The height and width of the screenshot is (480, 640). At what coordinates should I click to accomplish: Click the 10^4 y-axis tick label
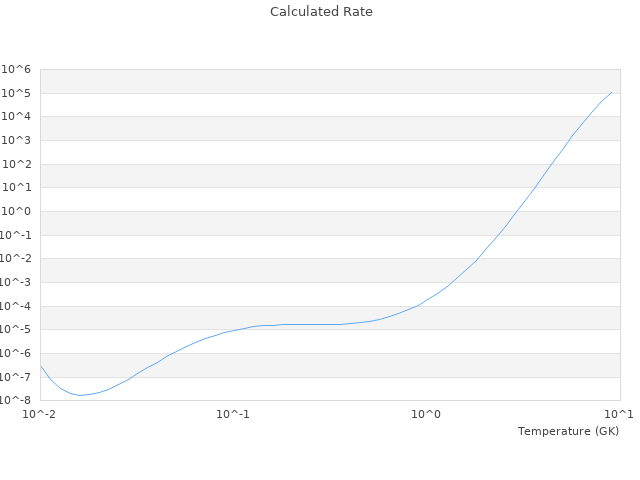(16, 116)
